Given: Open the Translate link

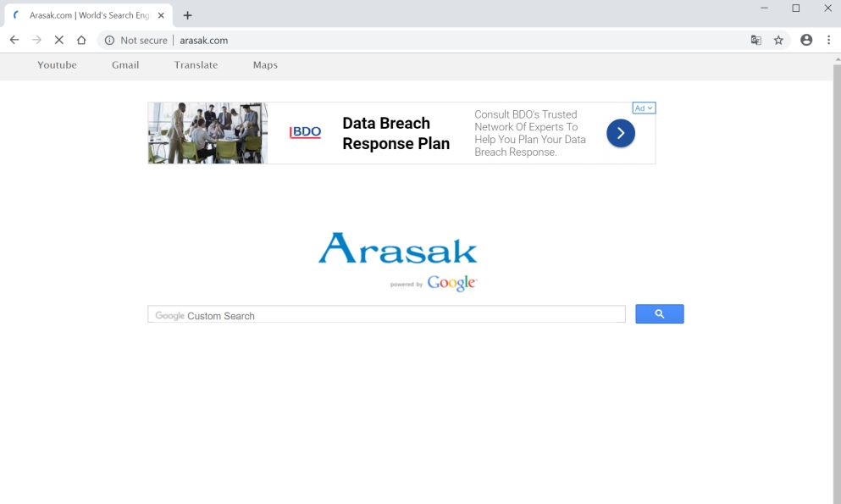Looking at the screenshot, I should coord(196,65).
